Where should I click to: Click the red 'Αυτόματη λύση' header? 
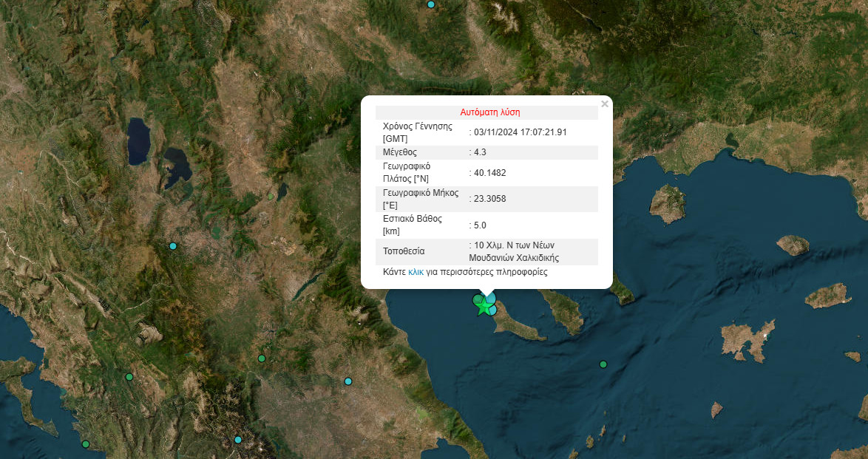point(489,112)
